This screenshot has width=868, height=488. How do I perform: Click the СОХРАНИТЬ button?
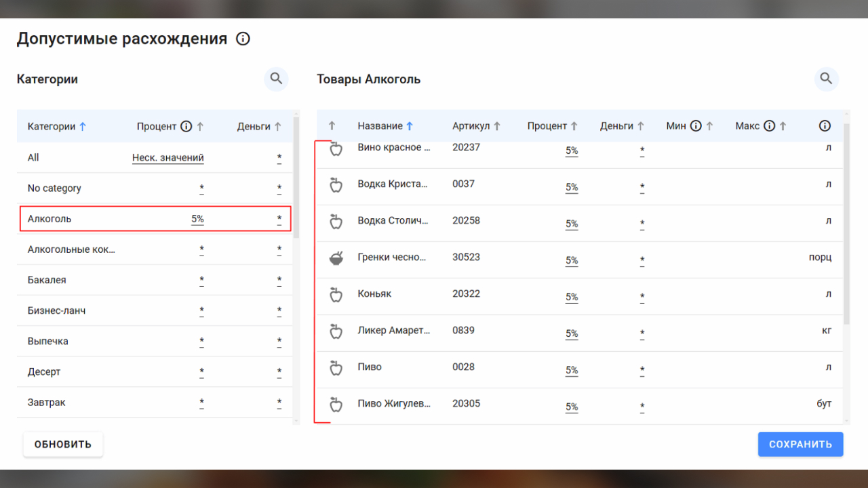pos(800,445)
